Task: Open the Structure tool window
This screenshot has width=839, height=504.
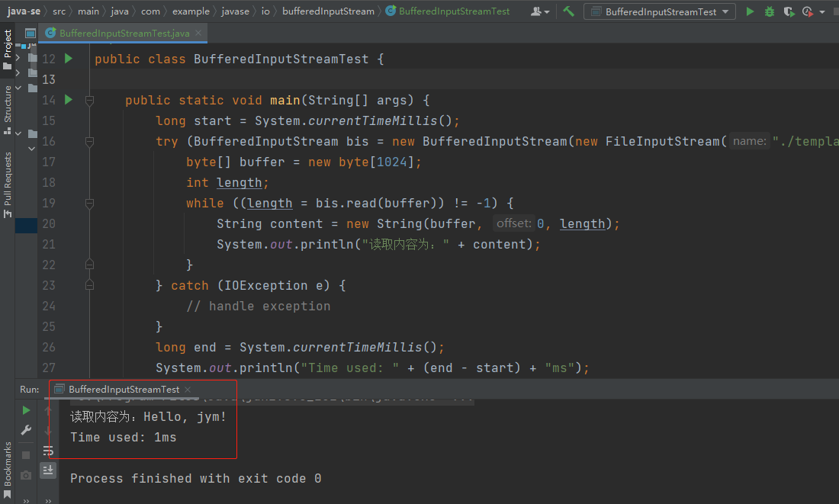Action: pos(8,109)
